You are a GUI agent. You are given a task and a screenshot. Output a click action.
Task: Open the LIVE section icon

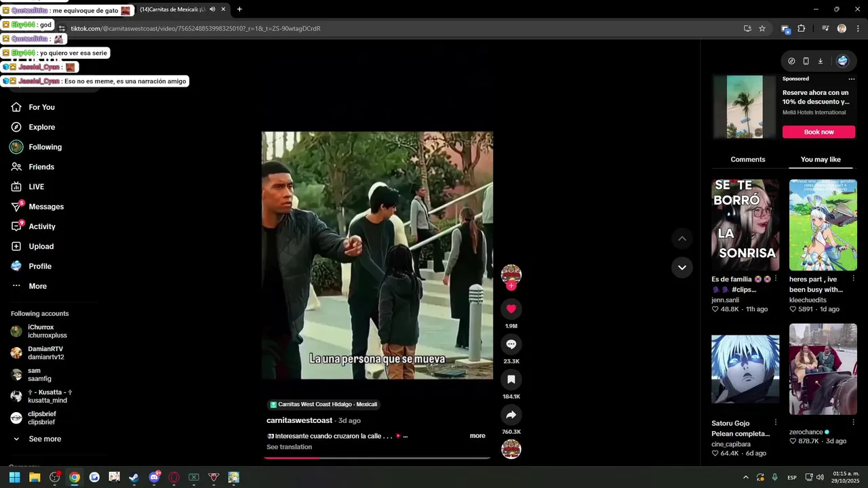click(x=16, y=187)
